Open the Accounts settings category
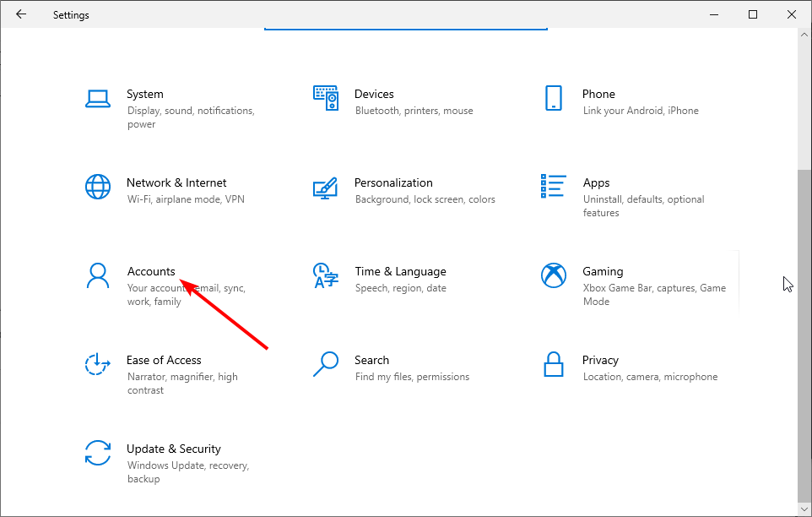812x517 pixels. (x=151, y=271)
